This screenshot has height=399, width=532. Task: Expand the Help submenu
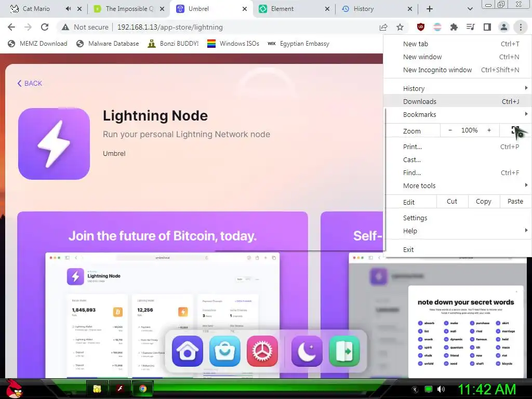coord(457,231)
